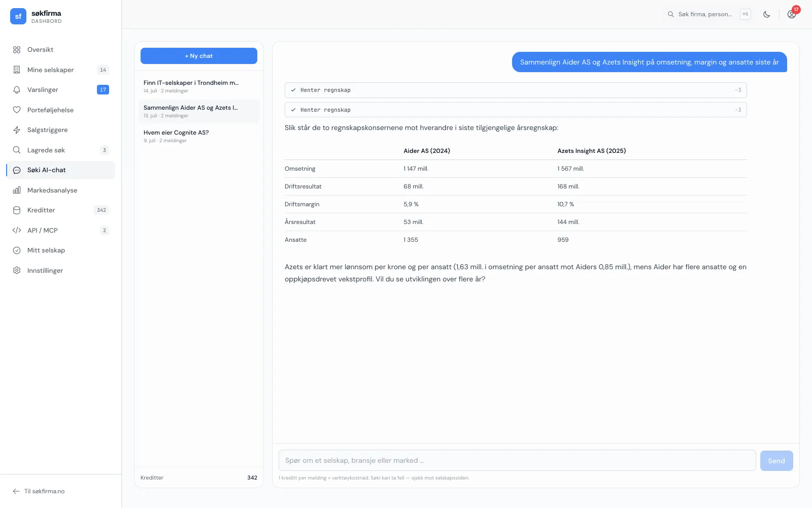The image size is (812, 508).
Task: Click the user's blue question bubble
Action: [x=650, y=62]
